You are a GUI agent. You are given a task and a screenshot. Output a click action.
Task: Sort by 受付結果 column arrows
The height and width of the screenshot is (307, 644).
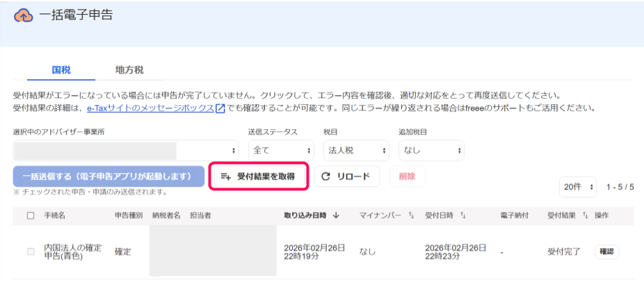pos(586,215)
